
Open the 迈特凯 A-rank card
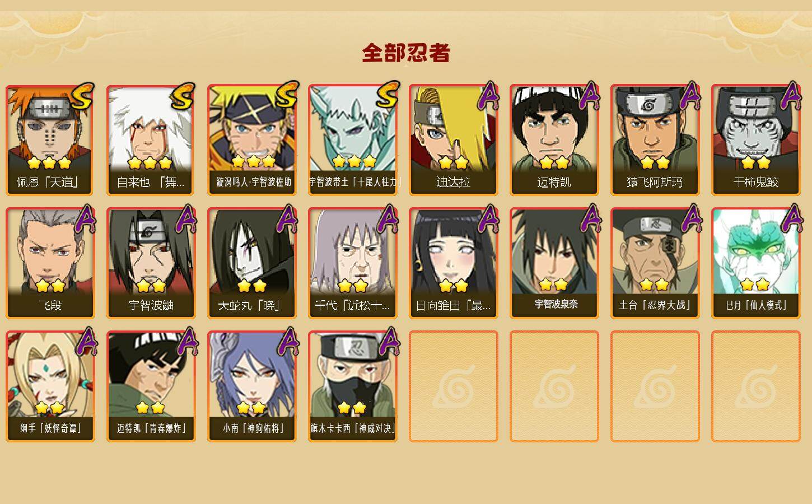(x=554, y=140)
